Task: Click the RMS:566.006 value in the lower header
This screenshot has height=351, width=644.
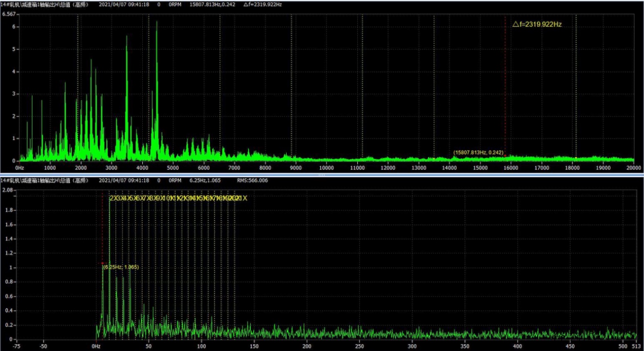Action: 252,180
